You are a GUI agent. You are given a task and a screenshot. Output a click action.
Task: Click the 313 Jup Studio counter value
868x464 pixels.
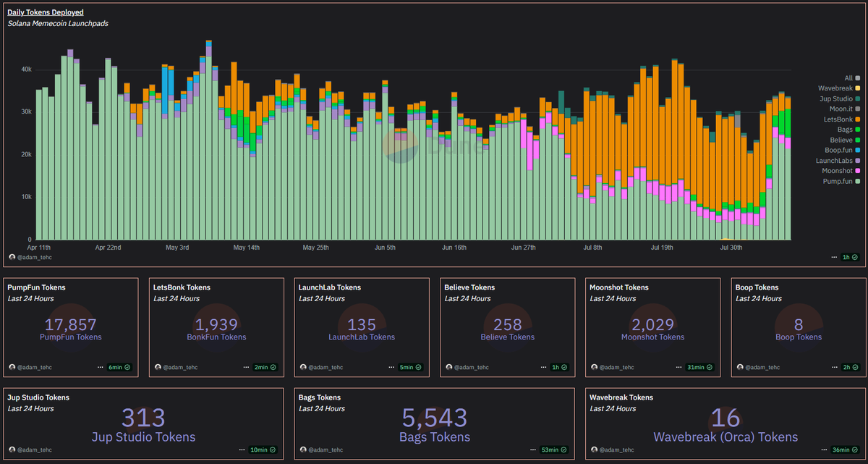click(143, 418)
